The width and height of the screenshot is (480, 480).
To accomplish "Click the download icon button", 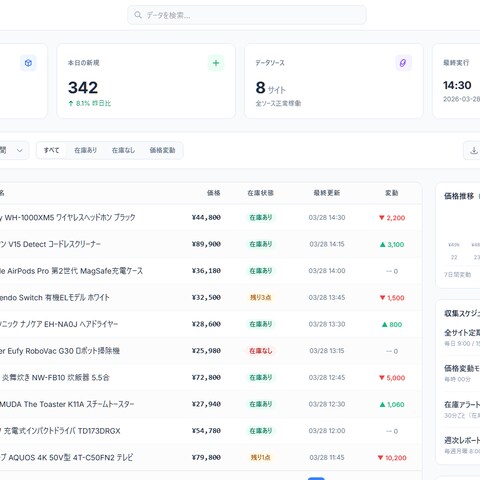I will (474, 150).
